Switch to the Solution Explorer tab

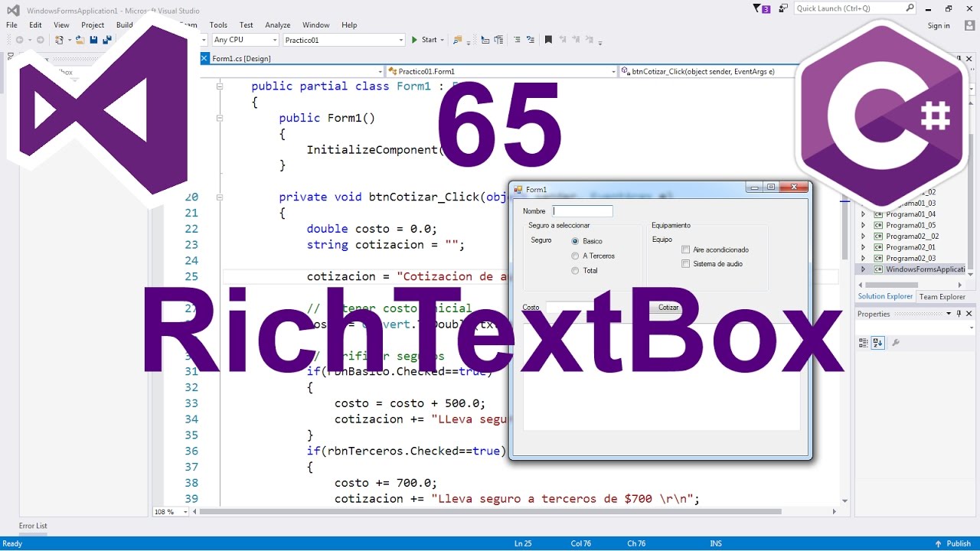point(885,297)
